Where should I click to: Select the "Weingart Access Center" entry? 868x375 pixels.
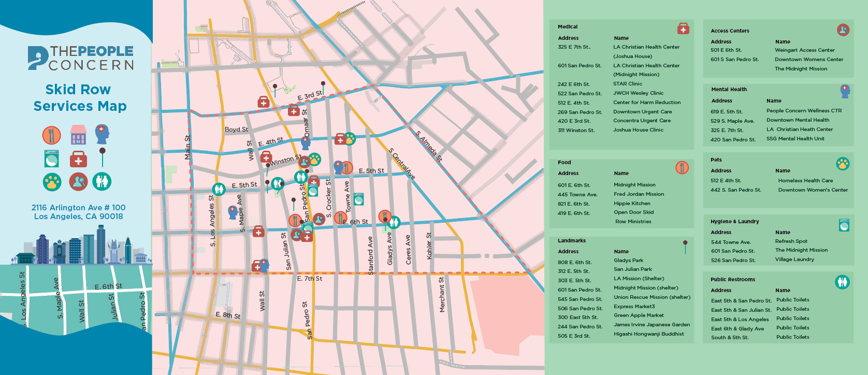pos(805,50)
